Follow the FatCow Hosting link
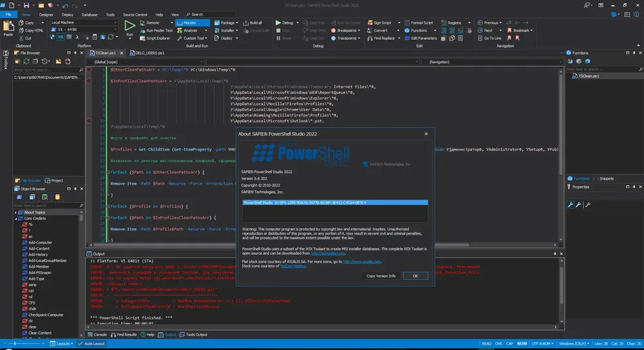 pyautogui.click(x=293, y=266)
